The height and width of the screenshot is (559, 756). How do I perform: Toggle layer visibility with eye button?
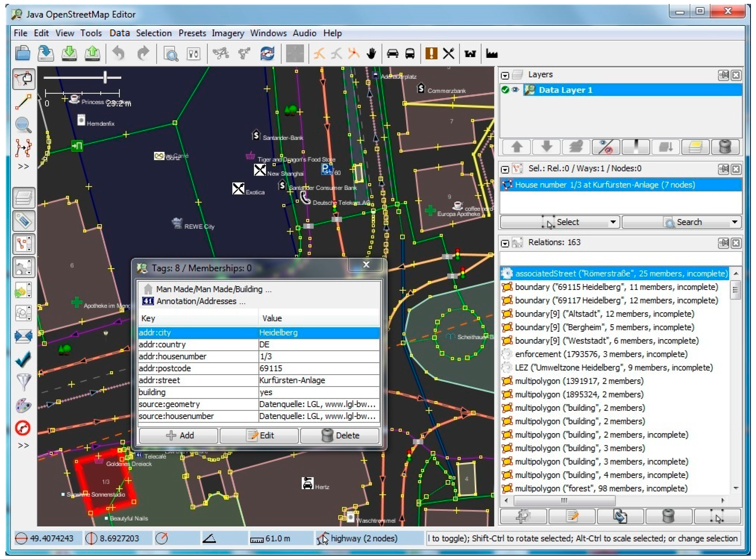606,147
